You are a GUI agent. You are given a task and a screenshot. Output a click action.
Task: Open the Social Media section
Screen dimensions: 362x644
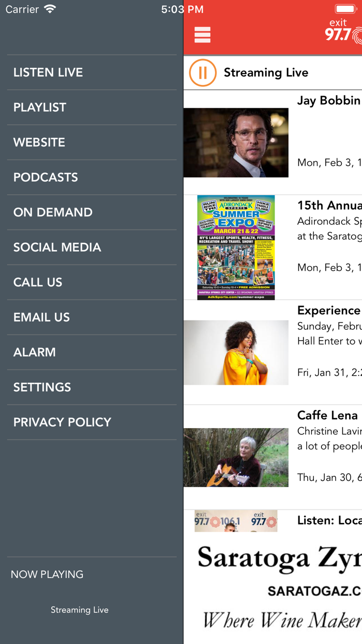57,247
